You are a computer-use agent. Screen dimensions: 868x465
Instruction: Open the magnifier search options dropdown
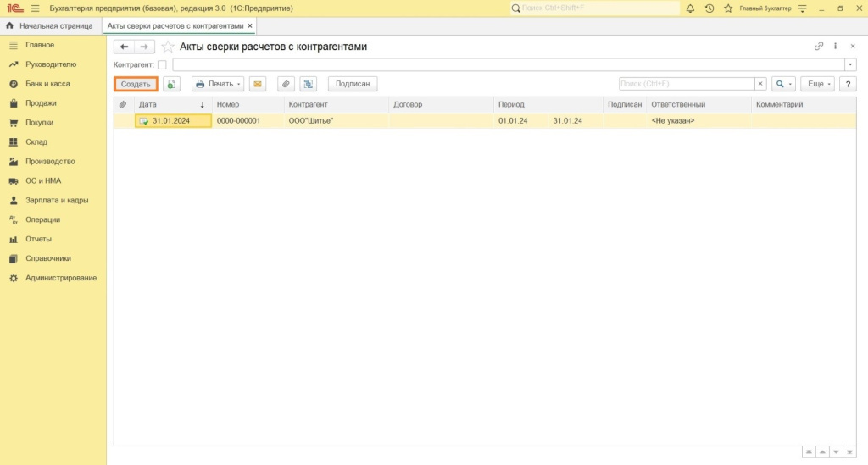pos(783,84)
